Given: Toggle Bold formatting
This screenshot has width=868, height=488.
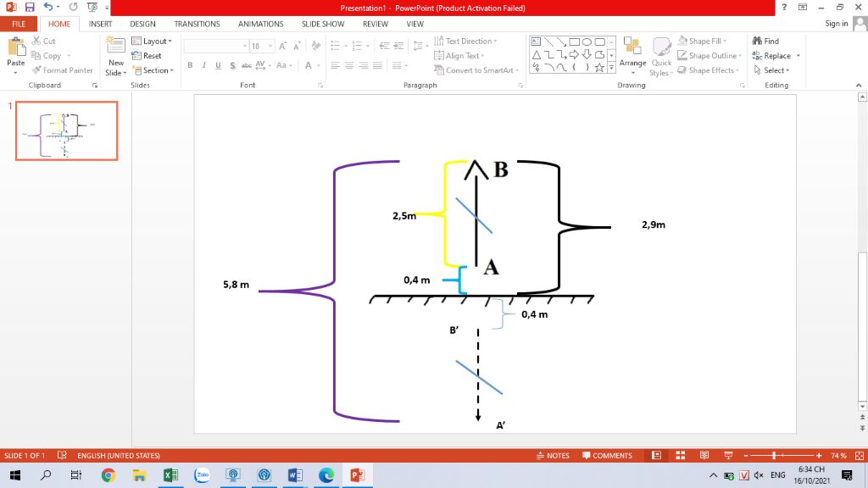Looking at the screenshot, I should tap(190, 65).
